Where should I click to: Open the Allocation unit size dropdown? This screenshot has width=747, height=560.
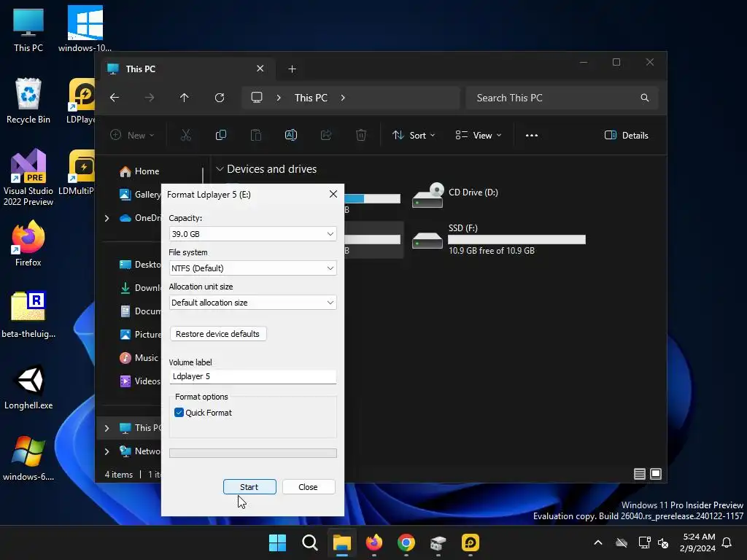[252, 303]
